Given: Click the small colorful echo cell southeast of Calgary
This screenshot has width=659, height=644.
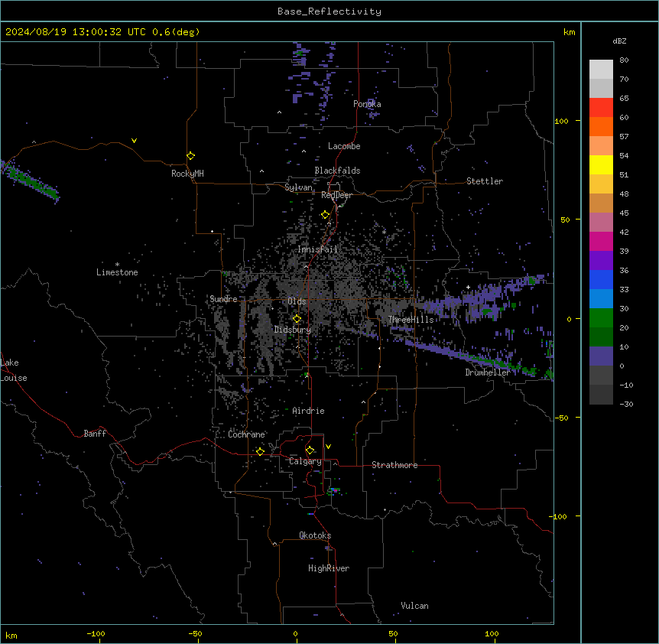Looking at the screenshot, I should click(x=334, y=490).
